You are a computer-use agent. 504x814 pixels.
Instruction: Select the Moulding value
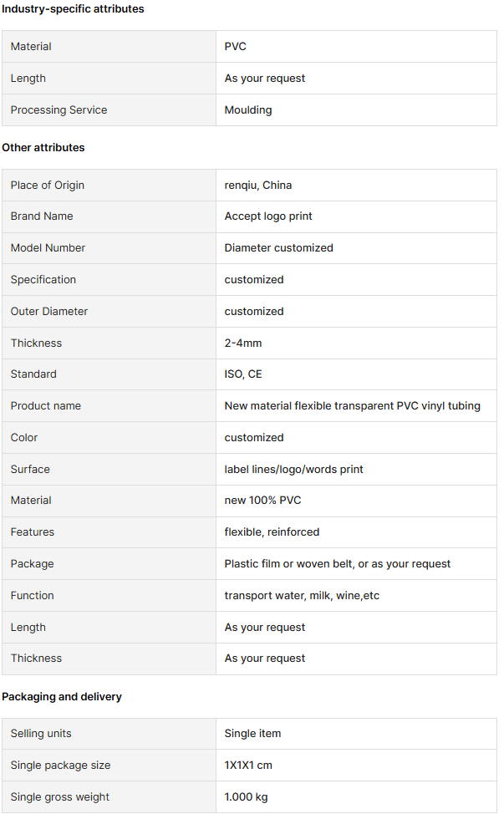pyautogui.click(x=248, y=110)
